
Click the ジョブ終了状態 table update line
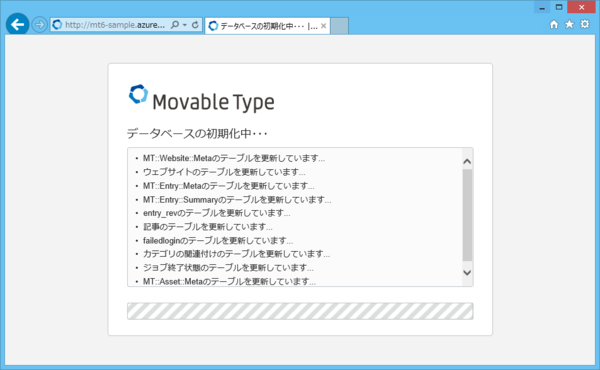[x=228, y=268]
